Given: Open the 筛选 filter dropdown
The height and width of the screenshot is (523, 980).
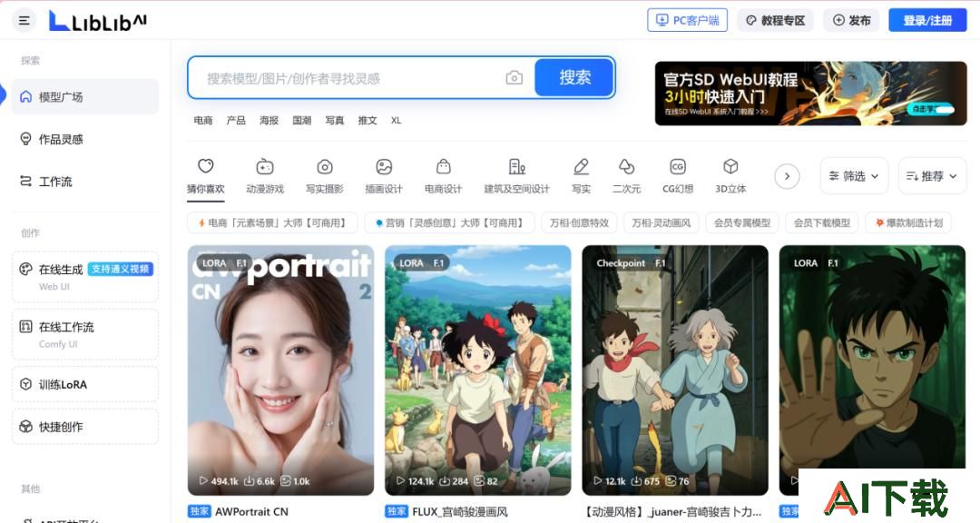Looking at the screenshot, I should point(854,176).
